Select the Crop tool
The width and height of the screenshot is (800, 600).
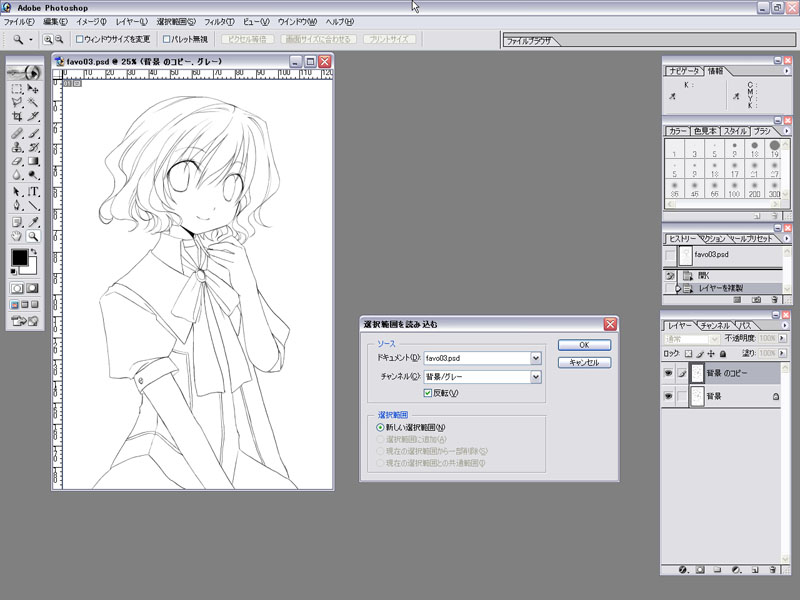pyautogui.click(x=17, y=116)
